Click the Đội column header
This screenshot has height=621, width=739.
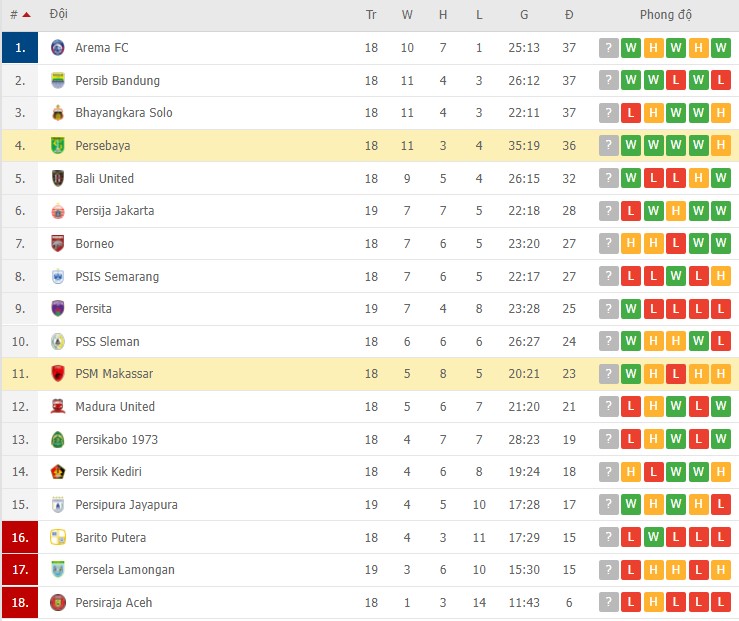(59, 15)
